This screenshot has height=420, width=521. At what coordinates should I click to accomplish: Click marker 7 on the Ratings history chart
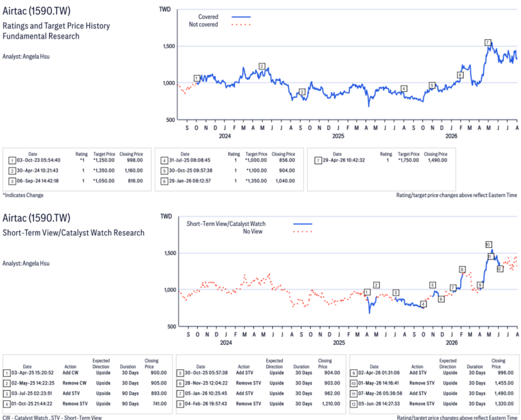click(487, 43)
